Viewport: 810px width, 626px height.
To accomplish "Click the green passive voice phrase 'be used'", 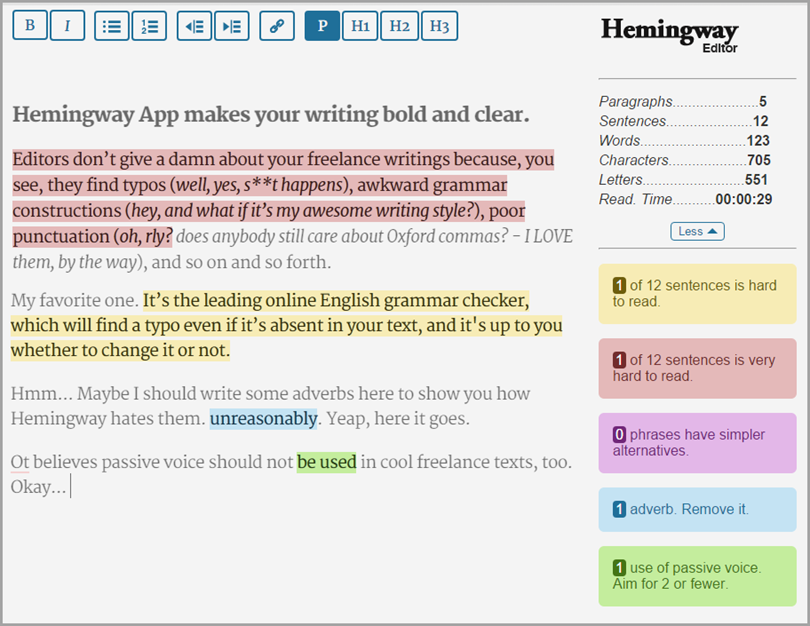I will [327, 462].
